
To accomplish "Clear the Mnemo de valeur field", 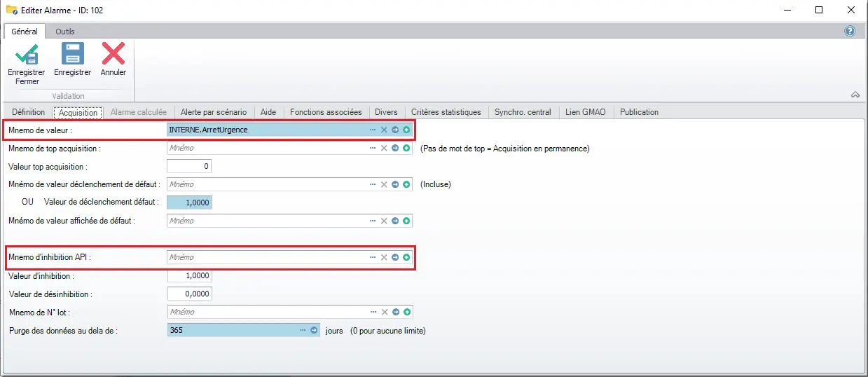I will point(384,130).
